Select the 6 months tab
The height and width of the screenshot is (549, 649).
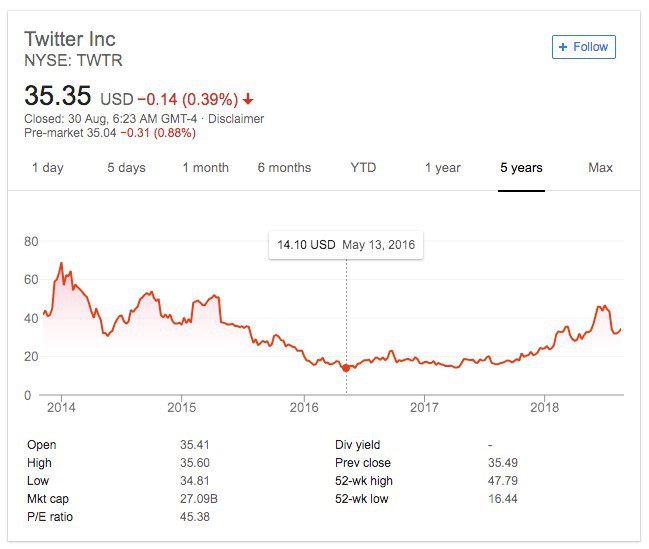coord(284,168)
